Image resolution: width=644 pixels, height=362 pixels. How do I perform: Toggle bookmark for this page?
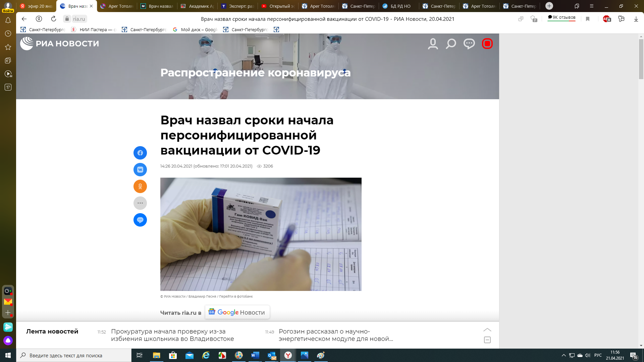click(x=588, y=19)
